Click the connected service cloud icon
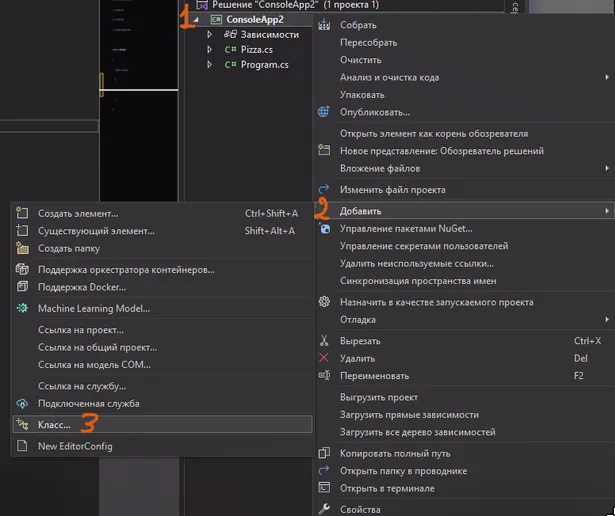Screen dimensions: 615x516 (22, 403)
